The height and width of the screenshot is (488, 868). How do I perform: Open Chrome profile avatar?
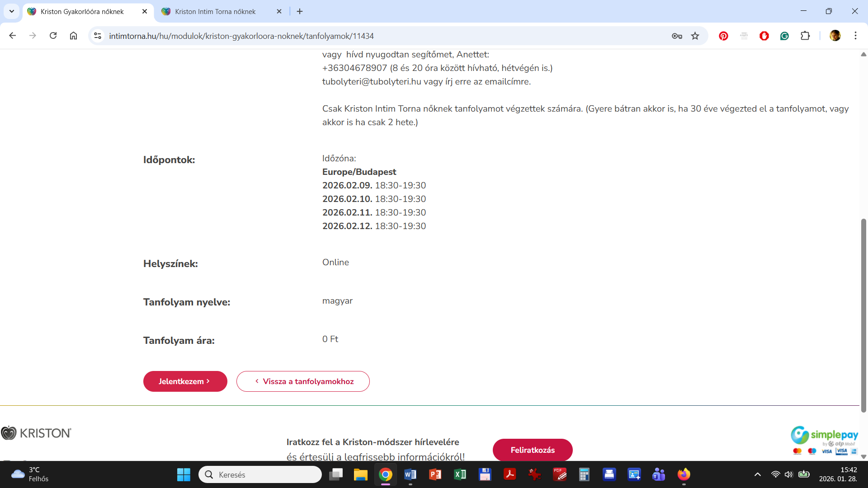click(x=835, y=36)
